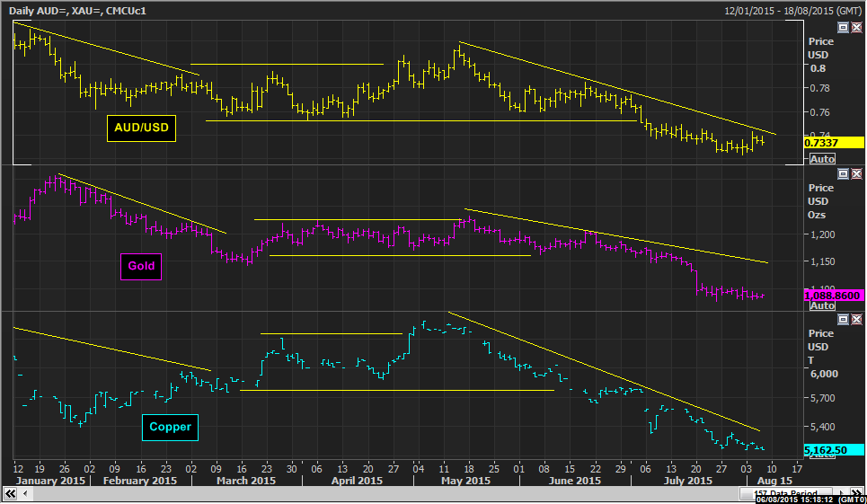
Task: Maximize the Gold chart pane
Action: (842, 173)
